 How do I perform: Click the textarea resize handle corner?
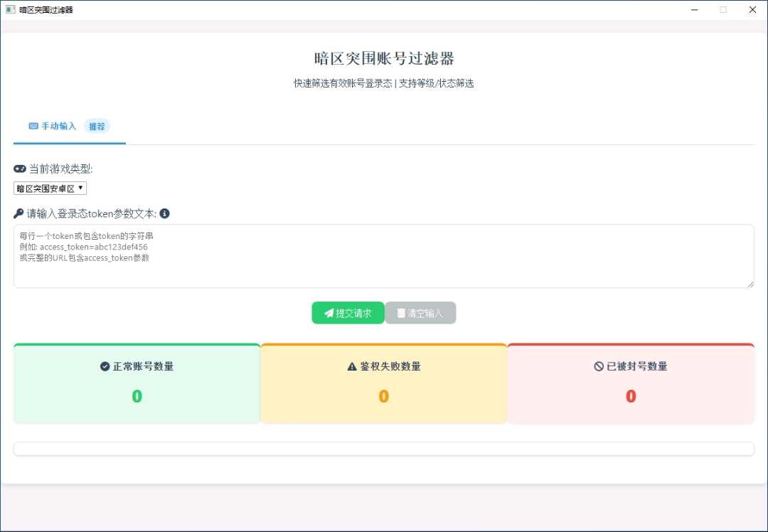[750, 284]
